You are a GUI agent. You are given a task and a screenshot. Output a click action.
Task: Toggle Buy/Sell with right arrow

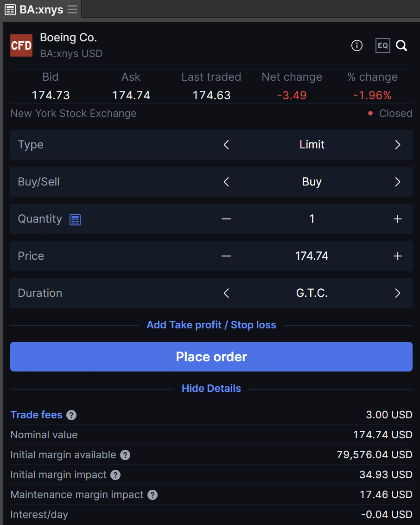point(398,182)
